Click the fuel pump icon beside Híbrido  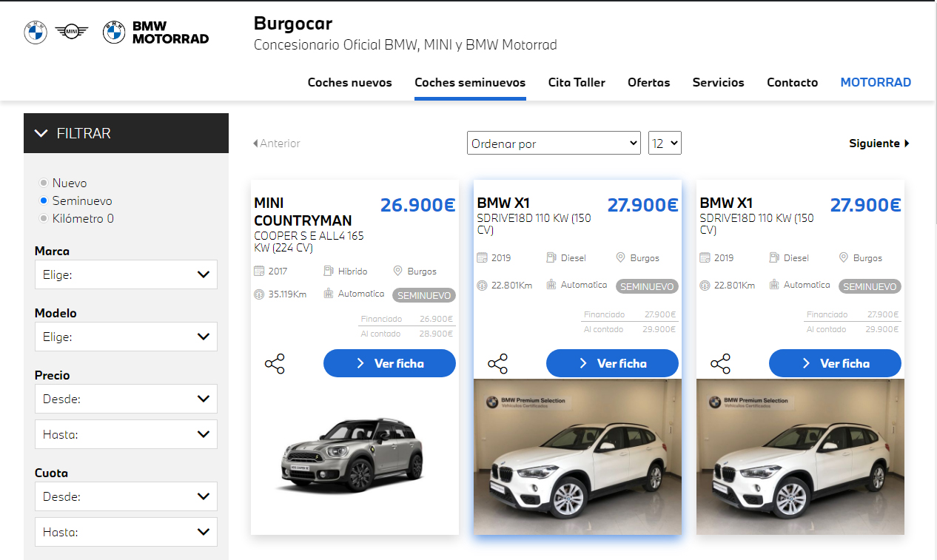(x=329, y=271)
